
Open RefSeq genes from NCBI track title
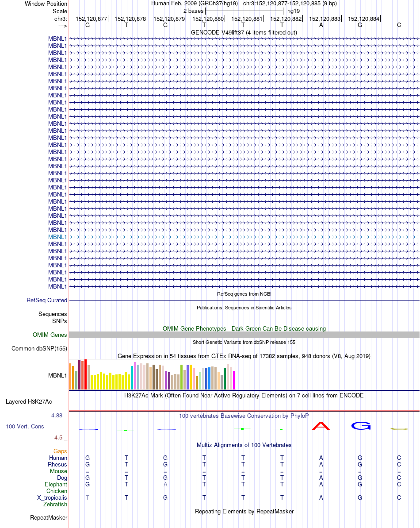point(244,294)
